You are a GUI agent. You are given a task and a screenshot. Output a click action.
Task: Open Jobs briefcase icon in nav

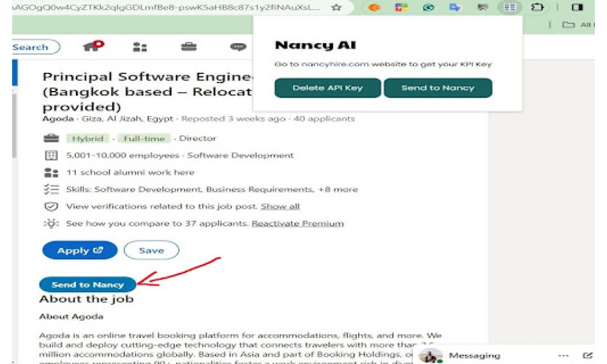(189, 47)
